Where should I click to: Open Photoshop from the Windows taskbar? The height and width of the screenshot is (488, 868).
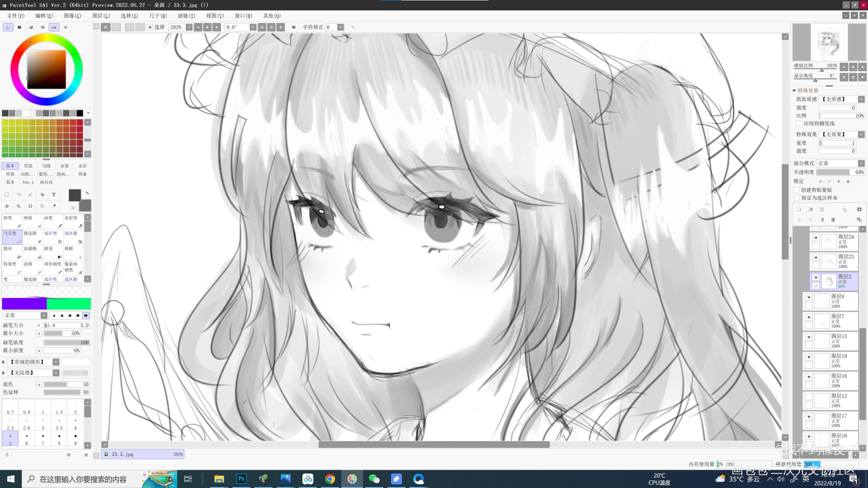coord(241,479)
